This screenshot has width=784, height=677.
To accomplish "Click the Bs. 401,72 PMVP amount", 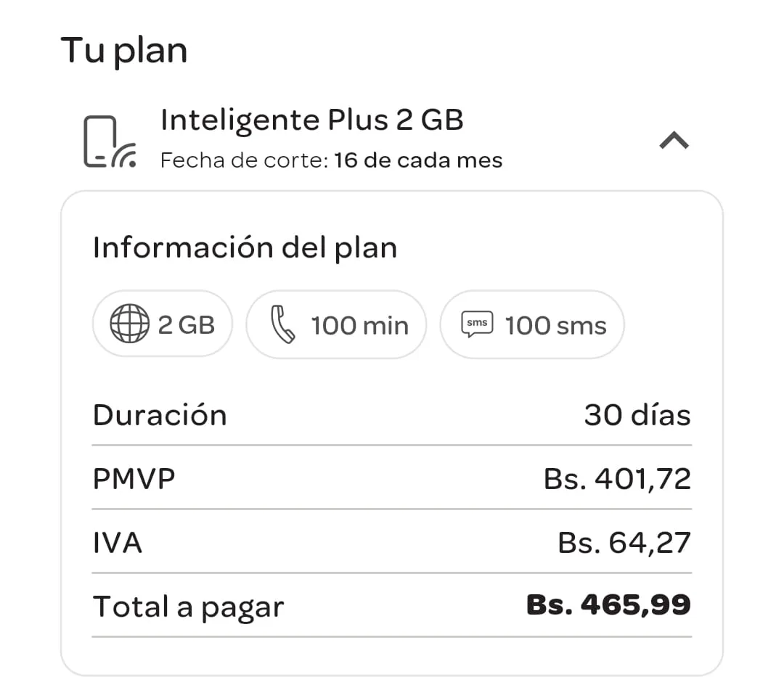I will click(x=617, y=479).
